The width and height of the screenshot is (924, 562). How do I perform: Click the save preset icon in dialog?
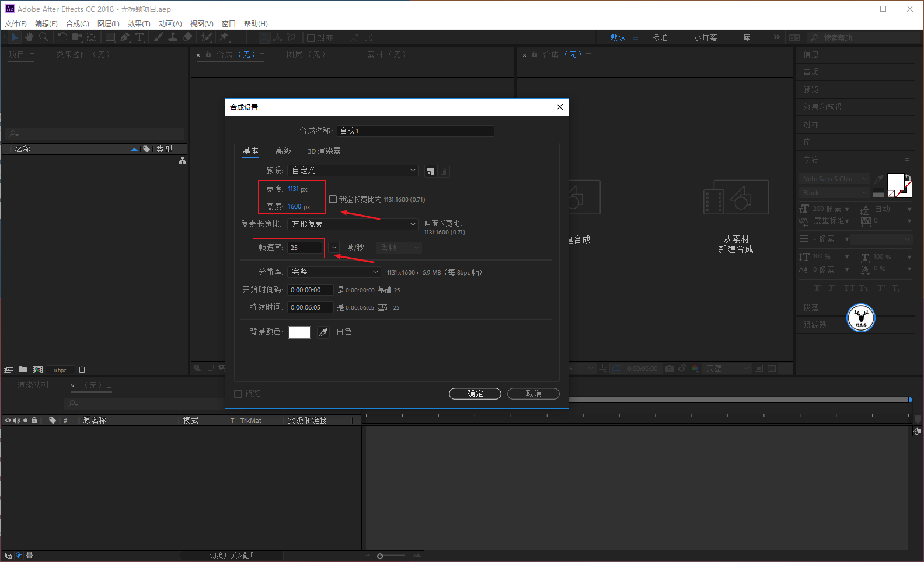pyautogui.click(x=431, y=171)
